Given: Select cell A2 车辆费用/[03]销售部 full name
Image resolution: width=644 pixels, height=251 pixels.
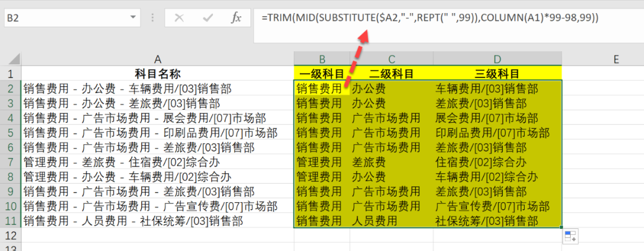Looking at the screenshot, I should 157,88.
